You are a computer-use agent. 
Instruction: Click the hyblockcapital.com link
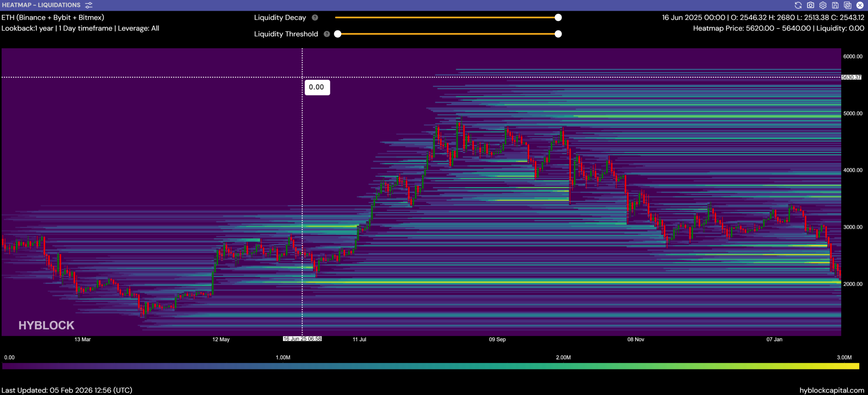click(x=832, y=390)
